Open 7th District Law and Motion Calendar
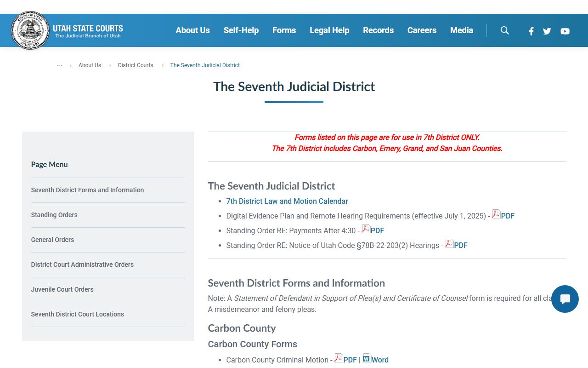588x368 pixels. (287, 201)
